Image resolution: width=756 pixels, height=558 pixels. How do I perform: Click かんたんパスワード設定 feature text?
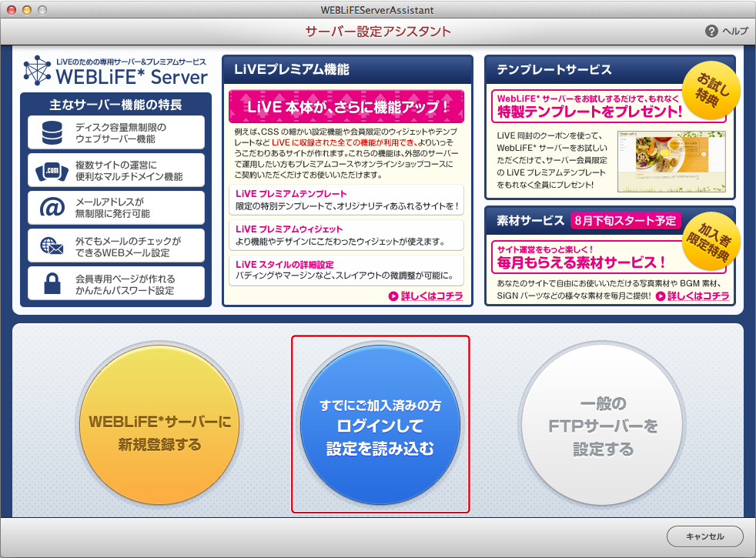coord(125,291)
